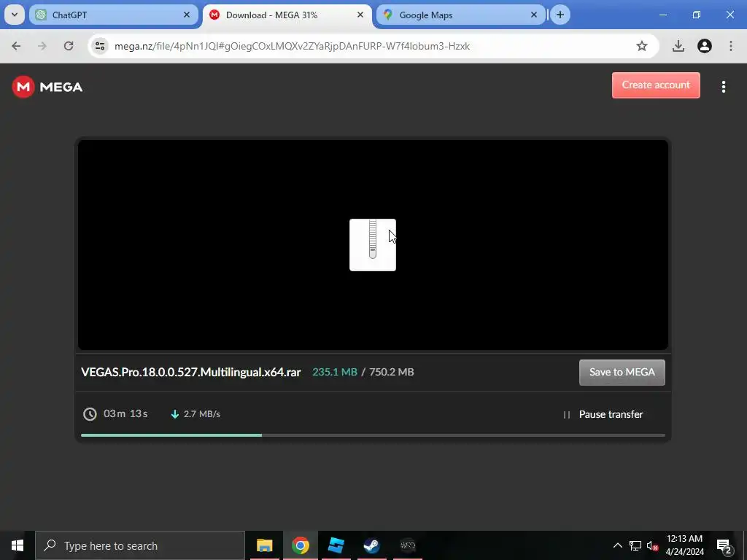747x560 pixels.
Task: Click the MEGA logo in the header
Action: (47, 87)
